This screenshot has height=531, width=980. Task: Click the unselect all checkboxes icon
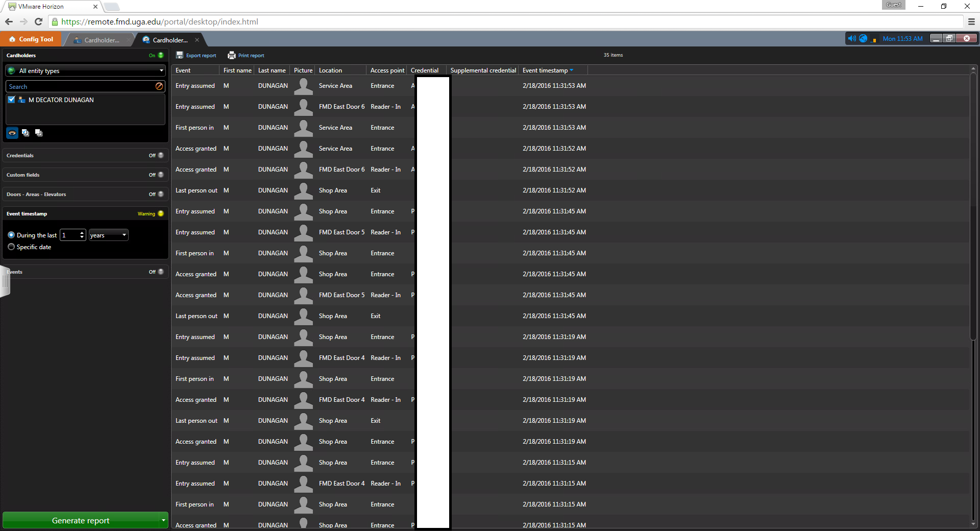(39, 133)
